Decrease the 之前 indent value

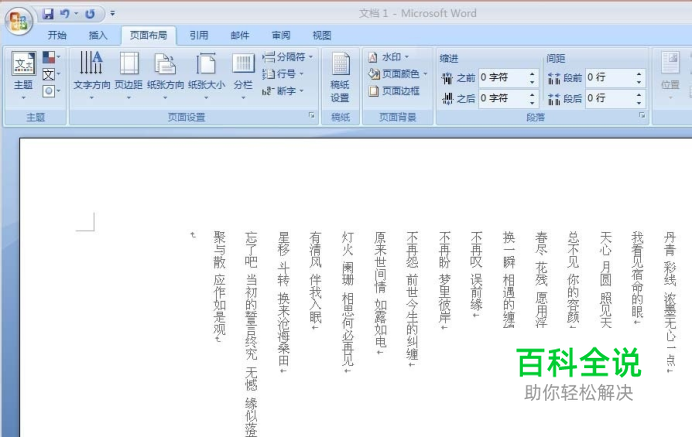pyautogui.click(x=532, y=82)
